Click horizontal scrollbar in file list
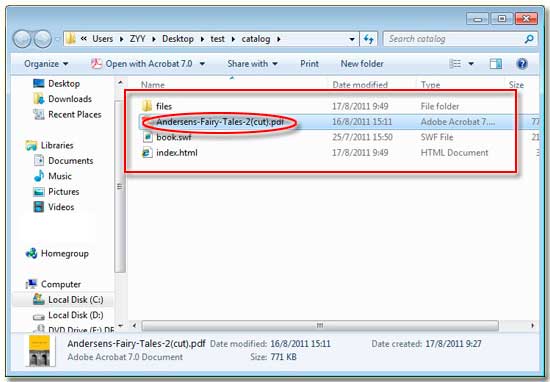The height and width of the screenshot is (382, 550). (320, 326)
